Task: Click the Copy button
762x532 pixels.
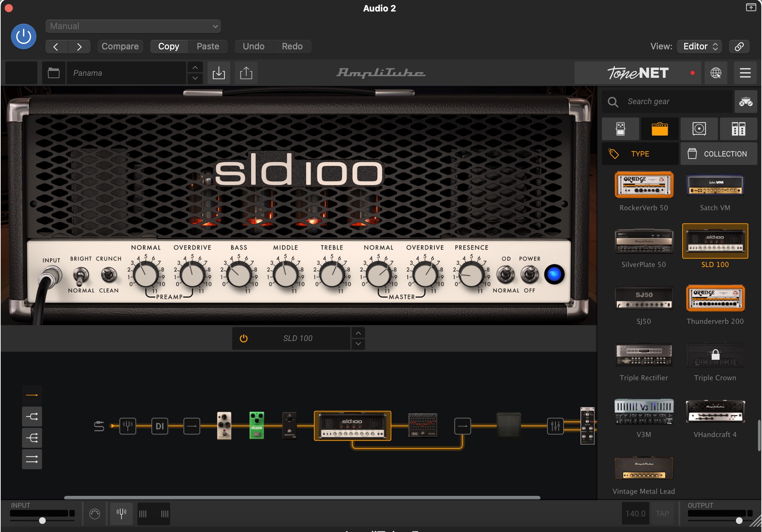Action: coord(169,46)
